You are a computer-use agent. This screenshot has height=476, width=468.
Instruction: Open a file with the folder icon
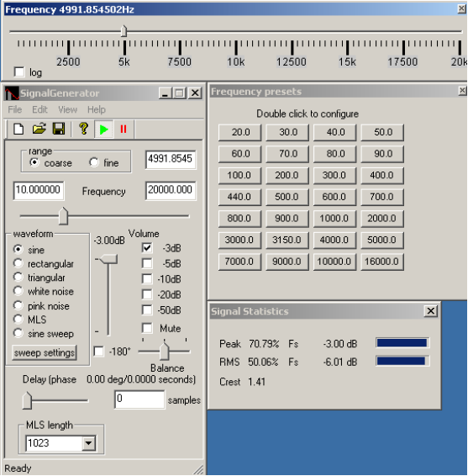(39, 129)
